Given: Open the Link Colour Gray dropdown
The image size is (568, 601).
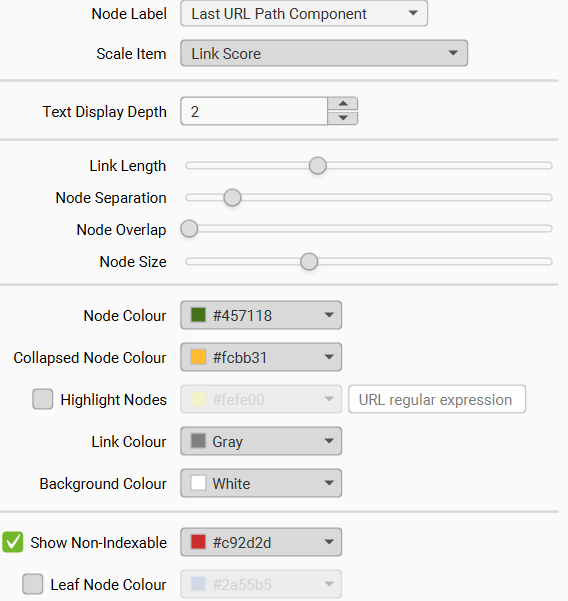Looking at the screenshot, I should pyautogui.click(x=261, y=441).
